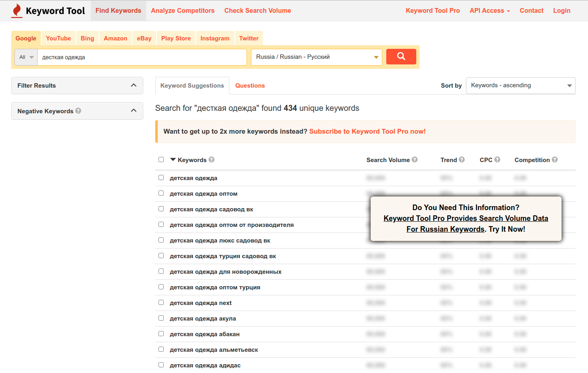Click the CPC column header
Viewport: 588px width, 373px height.
(x=486, y=160)
